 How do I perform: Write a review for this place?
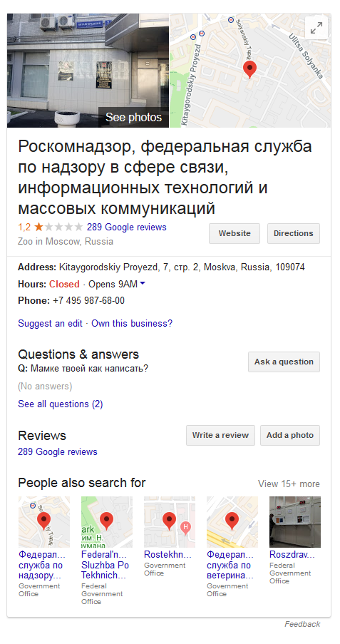[220, 435]
